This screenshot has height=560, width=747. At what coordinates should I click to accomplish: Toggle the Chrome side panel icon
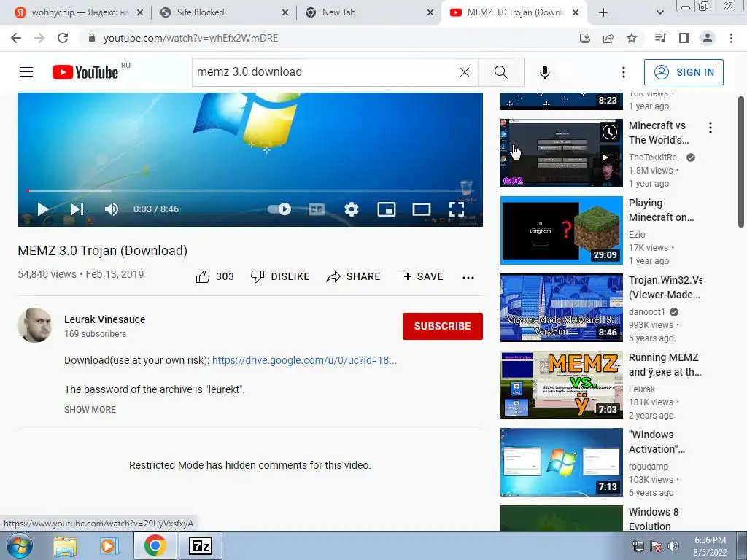click(x=684, y=38)
